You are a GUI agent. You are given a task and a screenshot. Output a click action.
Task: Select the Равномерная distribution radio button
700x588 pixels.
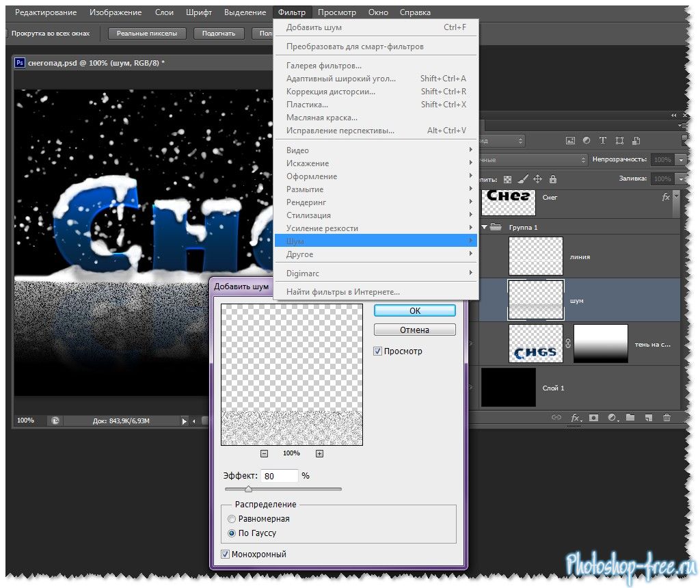232,519
